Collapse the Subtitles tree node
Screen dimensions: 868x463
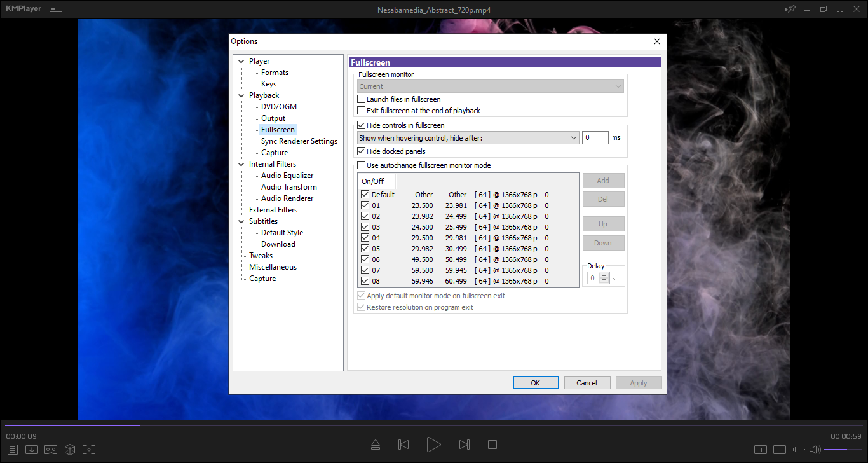(x=241, y=221)
